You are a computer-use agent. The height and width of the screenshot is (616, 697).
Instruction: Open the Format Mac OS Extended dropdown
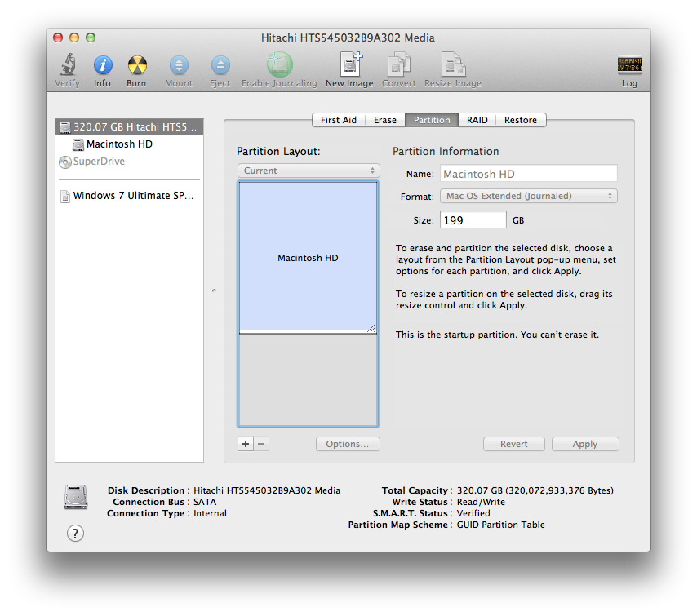(x=529, y=196)
